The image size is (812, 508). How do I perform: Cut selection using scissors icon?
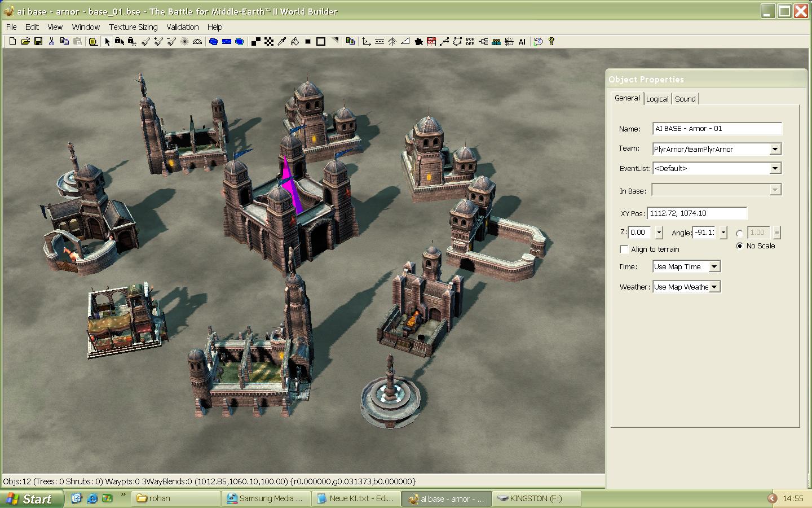tap(51, 41)
